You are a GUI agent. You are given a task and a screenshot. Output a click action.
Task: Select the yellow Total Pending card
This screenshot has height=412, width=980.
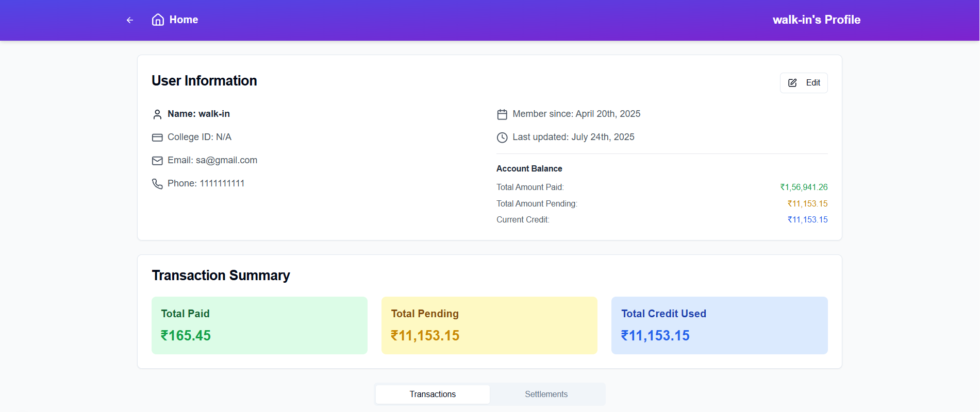(489, 325)
